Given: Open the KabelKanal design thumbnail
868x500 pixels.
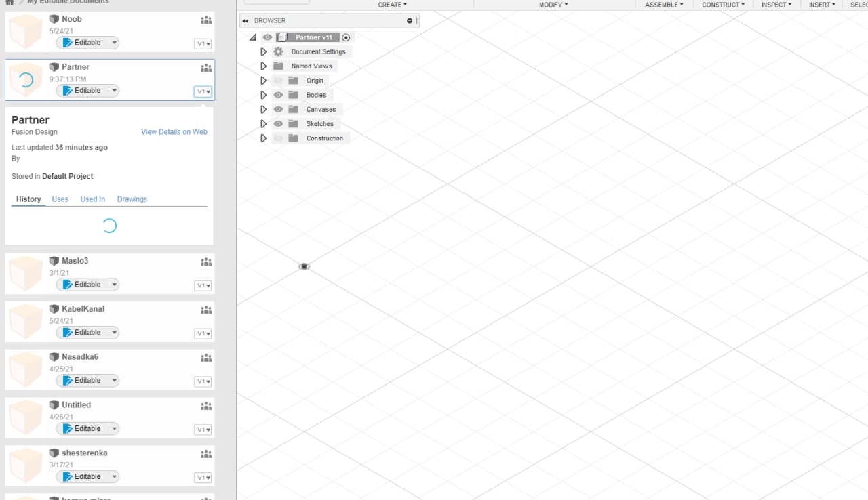Looking at the screenshot, I should (x=26, y=322).
